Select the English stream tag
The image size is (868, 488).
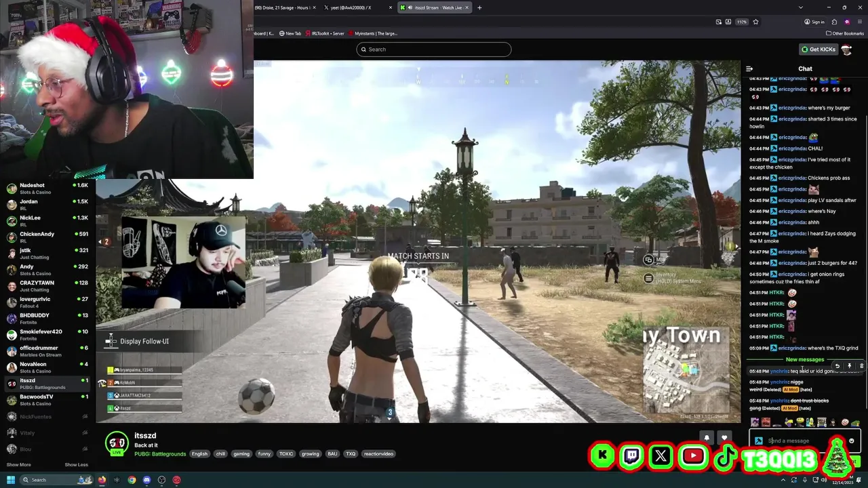(x=199, y=454)
